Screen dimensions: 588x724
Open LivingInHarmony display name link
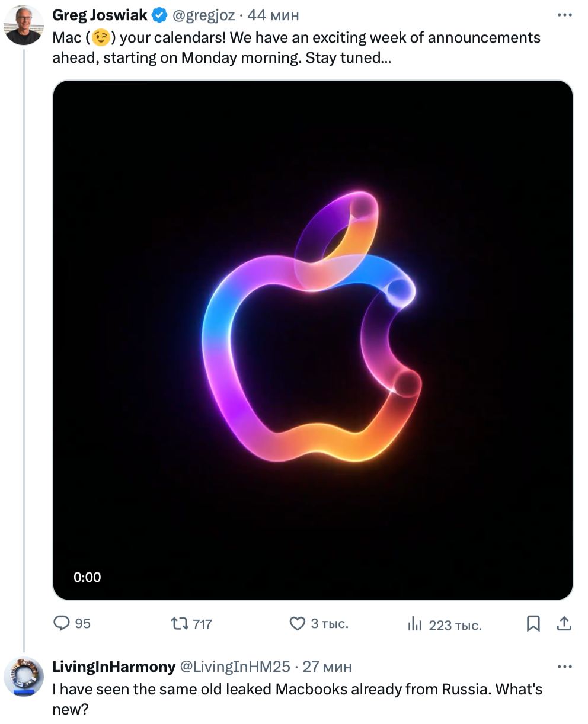point(114,667)
